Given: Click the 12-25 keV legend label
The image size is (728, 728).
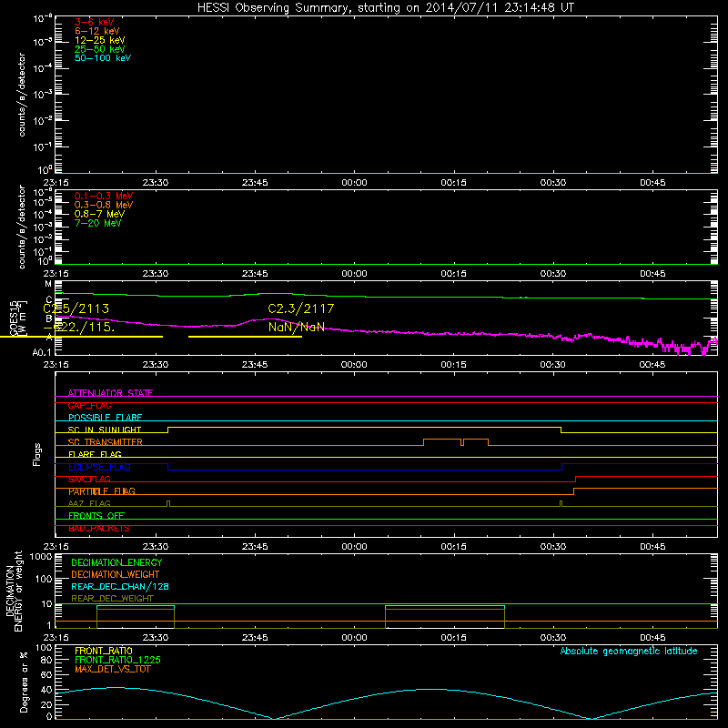Looking at the screenshot, I should (100, 40).
